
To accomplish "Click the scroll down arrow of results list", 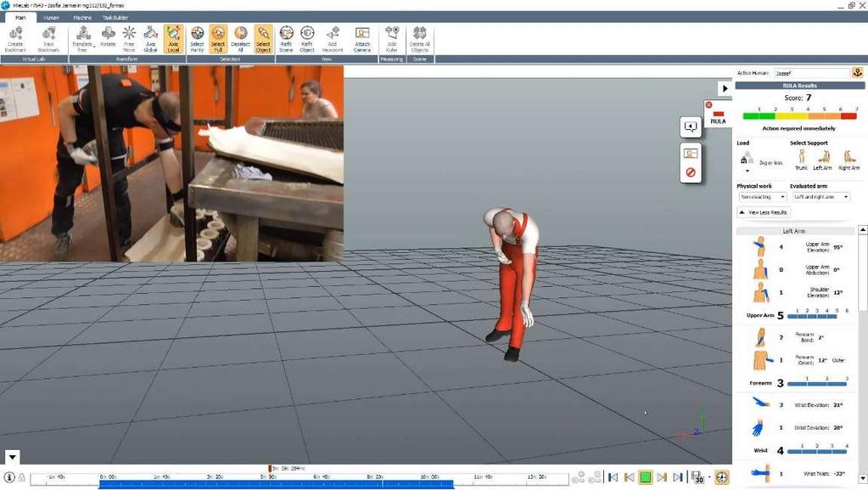I will (862, 478).
